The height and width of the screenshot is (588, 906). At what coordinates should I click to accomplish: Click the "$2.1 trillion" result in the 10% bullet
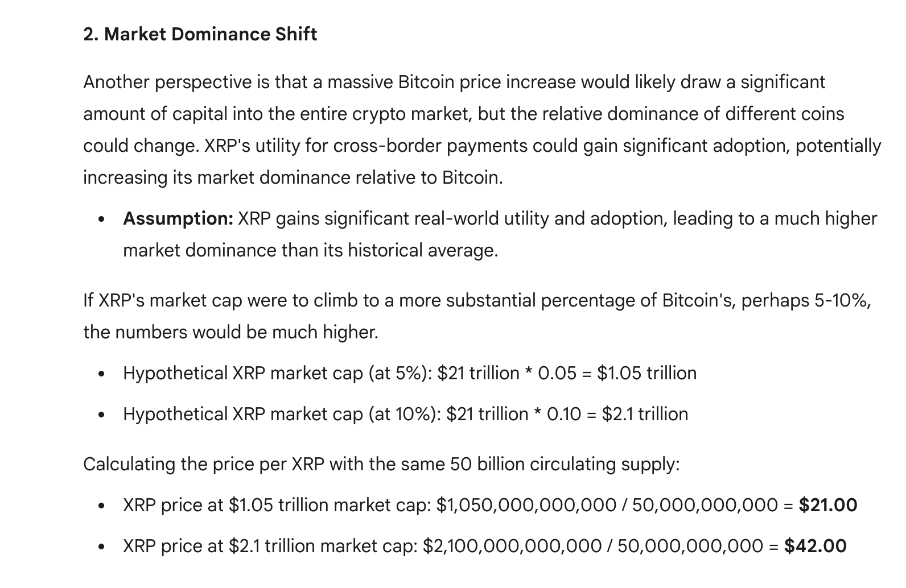click(645, 414)
